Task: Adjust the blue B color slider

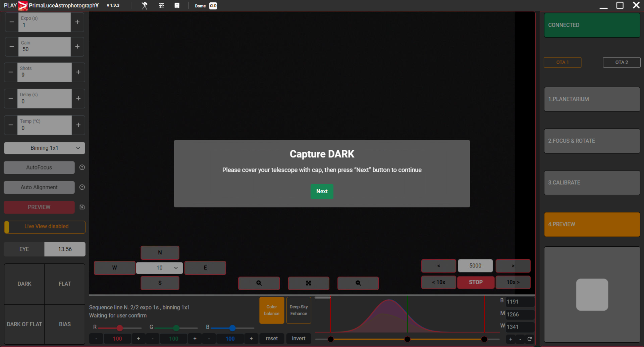Action: (x=232, y=328)
